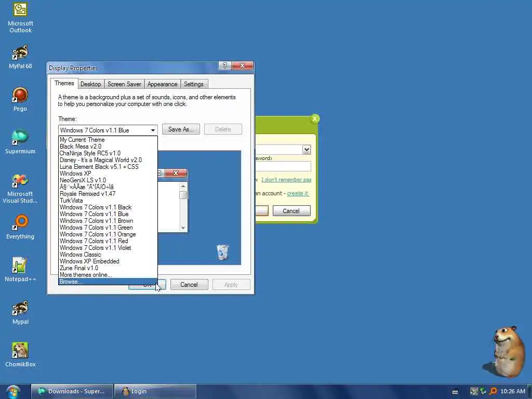This screenshot has height=399, width=532.
Task: Select the Supermium desktop icon
Action: tap(20, 142)
